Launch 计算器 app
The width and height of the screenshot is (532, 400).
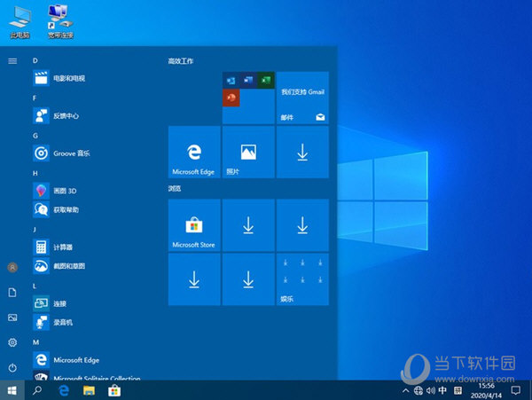91,247
